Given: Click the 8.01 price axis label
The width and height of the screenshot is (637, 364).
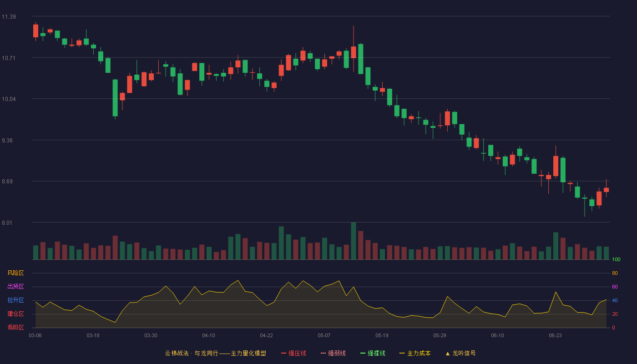Looking at the screenshot, I should (x=7, y=223).
